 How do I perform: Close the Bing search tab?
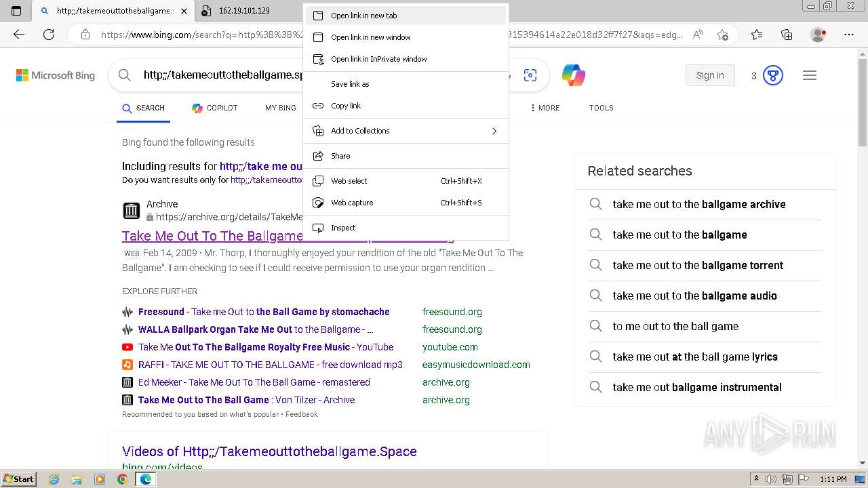(x=184, y=11)
